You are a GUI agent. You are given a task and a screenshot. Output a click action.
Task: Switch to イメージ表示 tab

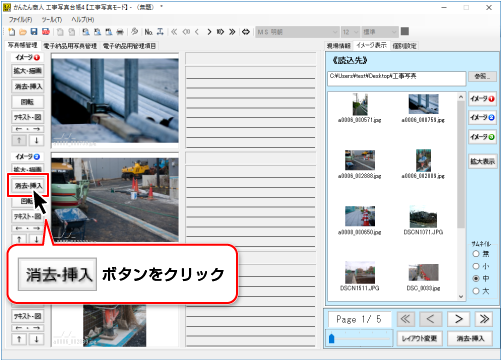371,45
